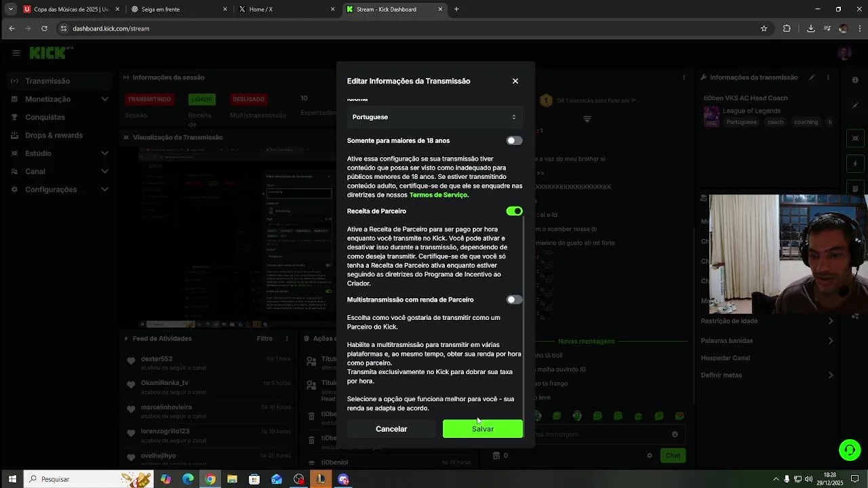Open File Explorer from taskbar
868x488 pixels.
pos(232,479)
